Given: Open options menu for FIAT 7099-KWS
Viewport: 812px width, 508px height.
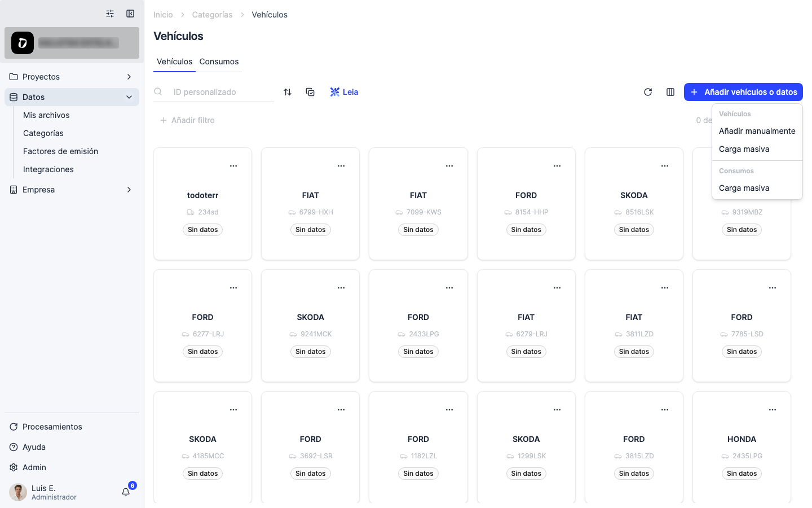Looking at the screenshot, I should click(x=449, y=166).
